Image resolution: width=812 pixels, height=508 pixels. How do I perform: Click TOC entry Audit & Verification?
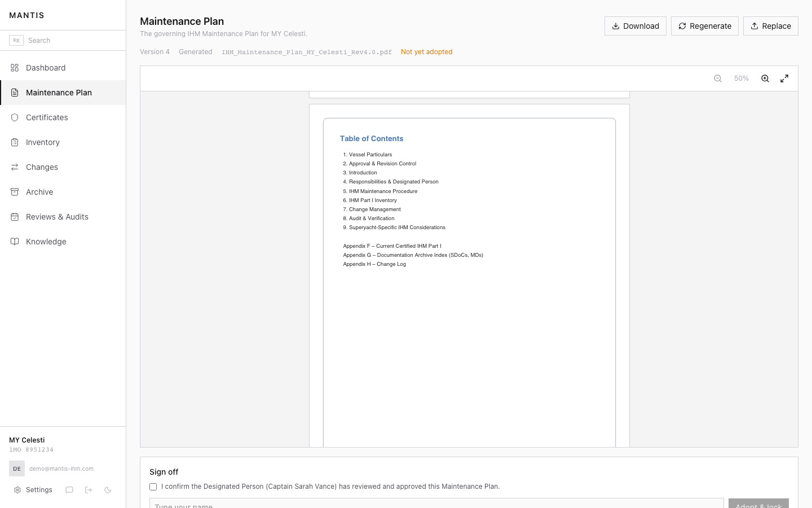369,218
